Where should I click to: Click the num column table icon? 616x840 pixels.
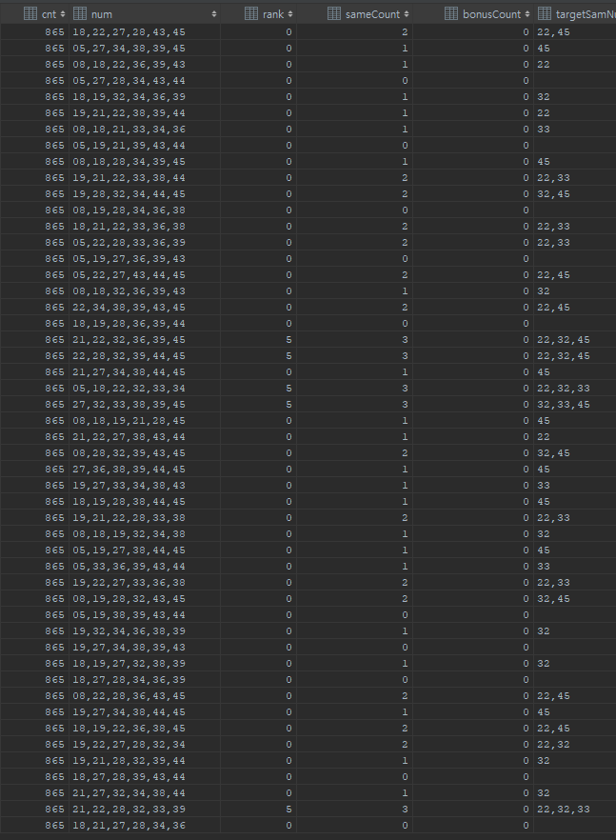coord(79,14)
